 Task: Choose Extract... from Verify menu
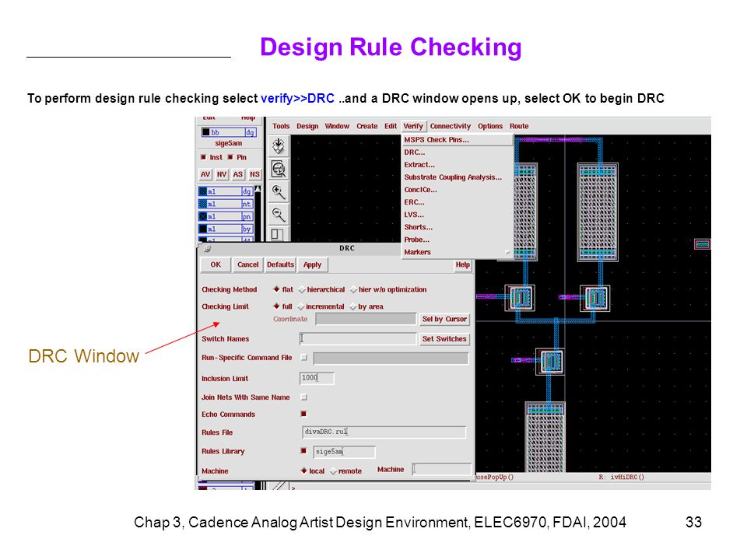(x=458, y=165)
